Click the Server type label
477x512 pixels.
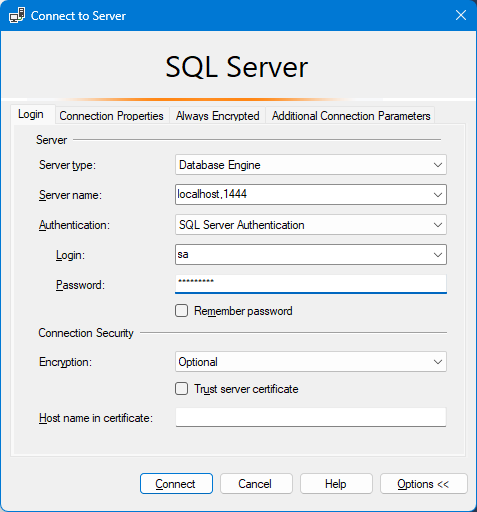[x=67, y=165]
